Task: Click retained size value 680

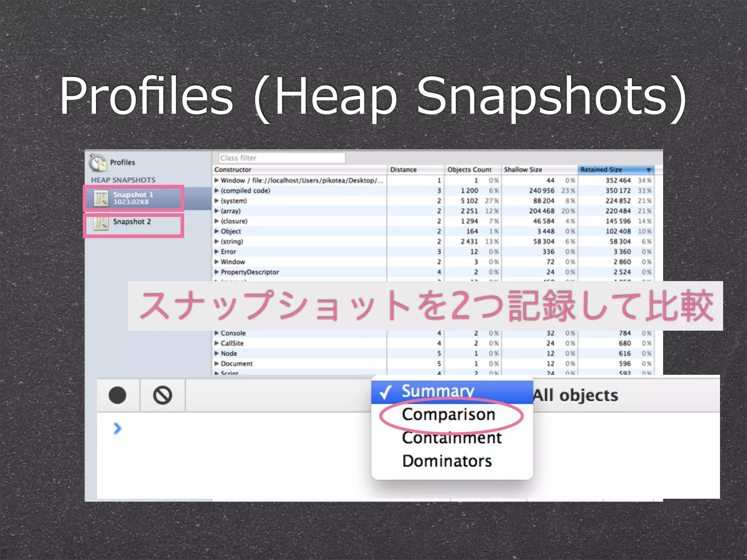Action: [625, 343]
